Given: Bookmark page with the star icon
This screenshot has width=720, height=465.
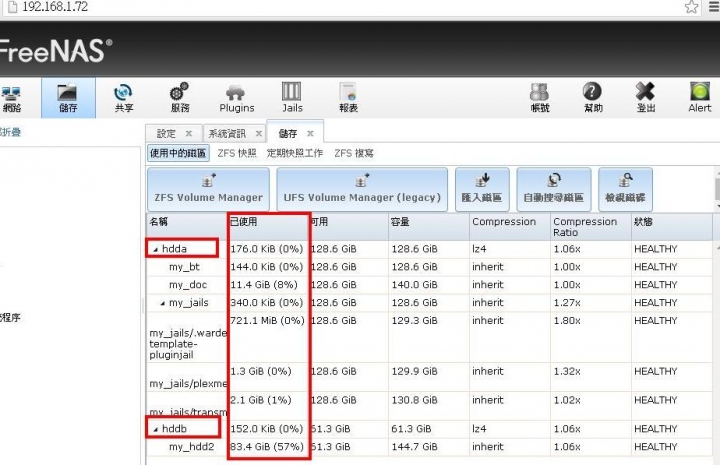Looking at the screenshot, I should coord(691,7).
